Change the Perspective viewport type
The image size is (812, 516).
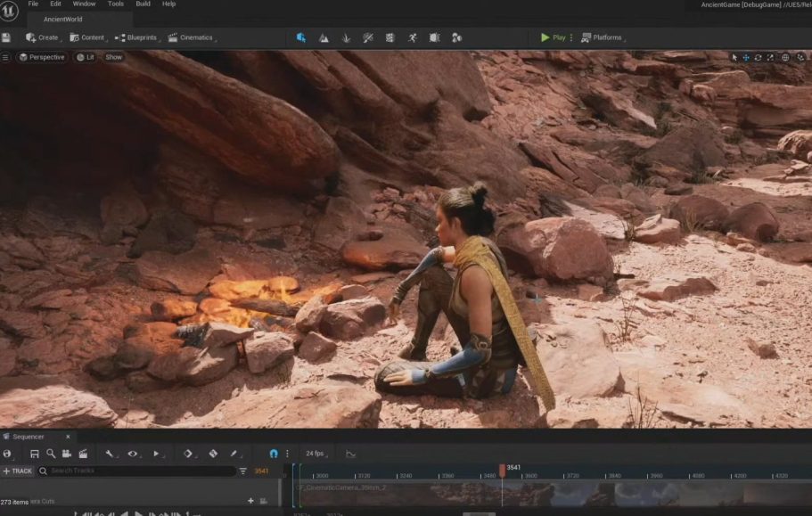42,57
